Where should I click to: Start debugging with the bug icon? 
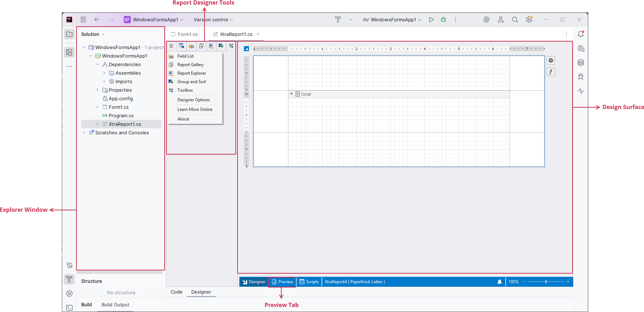coord(443,20)
